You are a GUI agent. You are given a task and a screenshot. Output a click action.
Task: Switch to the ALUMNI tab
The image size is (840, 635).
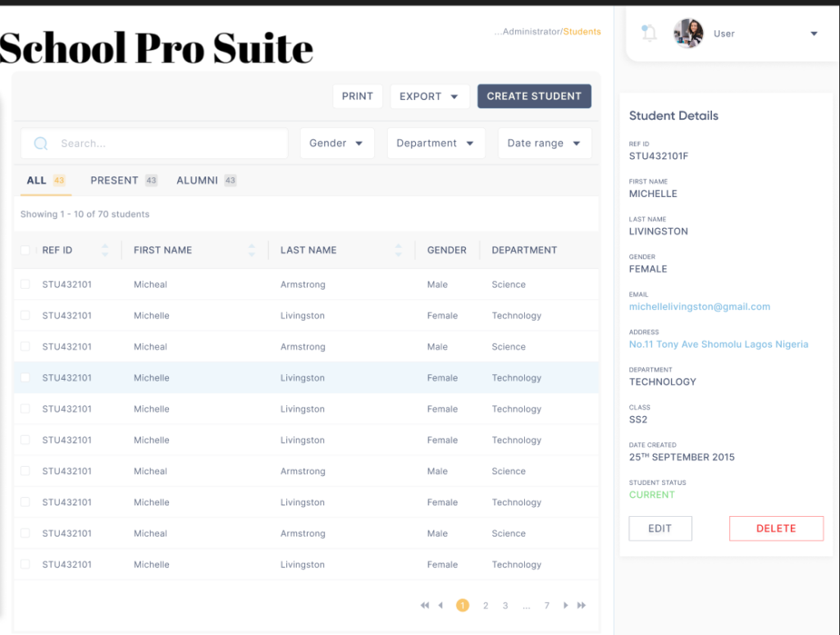pyautogui.click(x=198, y=180)
